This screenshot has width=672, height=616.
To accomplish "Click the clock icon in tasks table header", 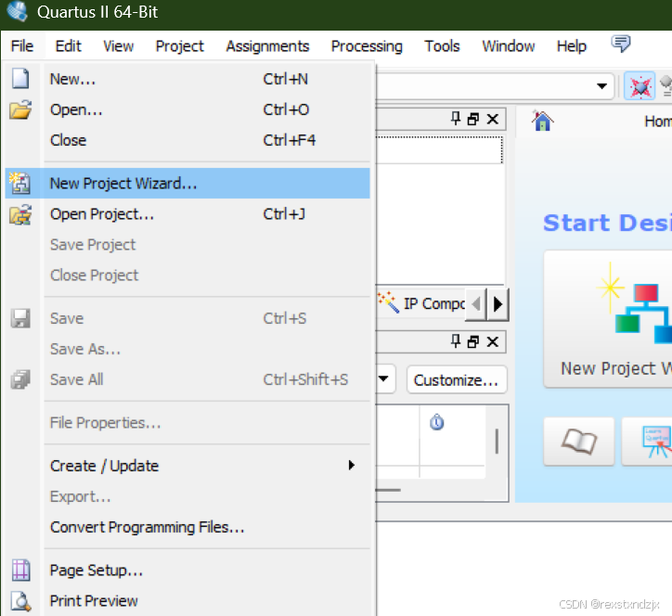I will click(x=437, y=422).
